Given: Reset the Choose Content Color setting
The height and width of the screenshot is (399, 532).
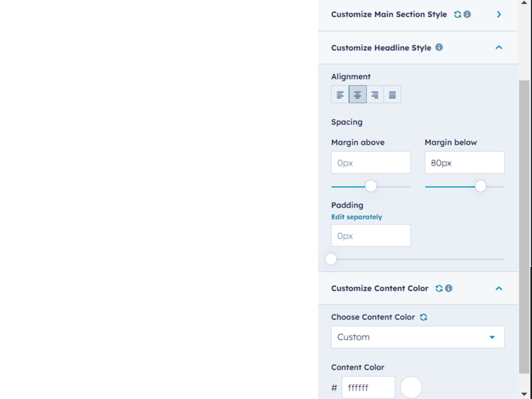Looking at the screenshot, I should point(423,317).
